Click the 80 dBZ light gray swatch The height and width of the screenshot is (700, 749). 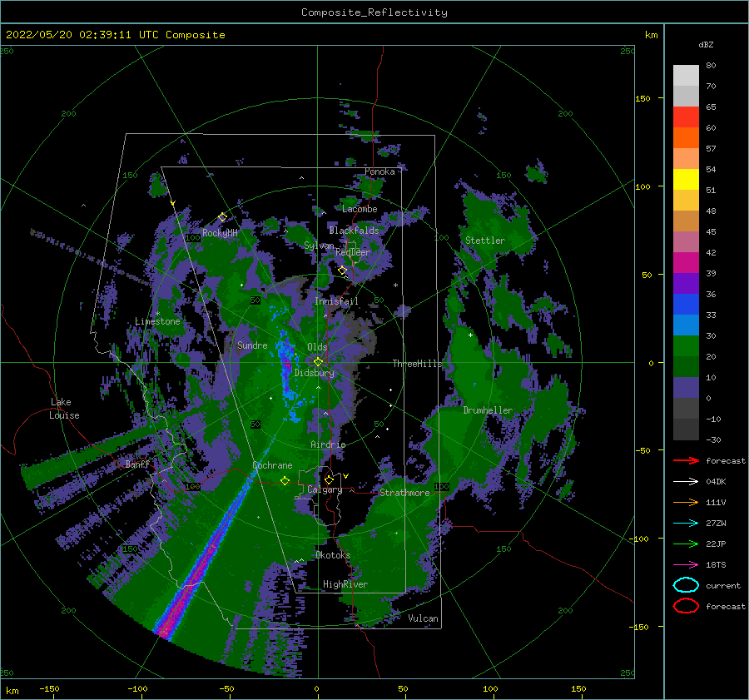point(686,75)
